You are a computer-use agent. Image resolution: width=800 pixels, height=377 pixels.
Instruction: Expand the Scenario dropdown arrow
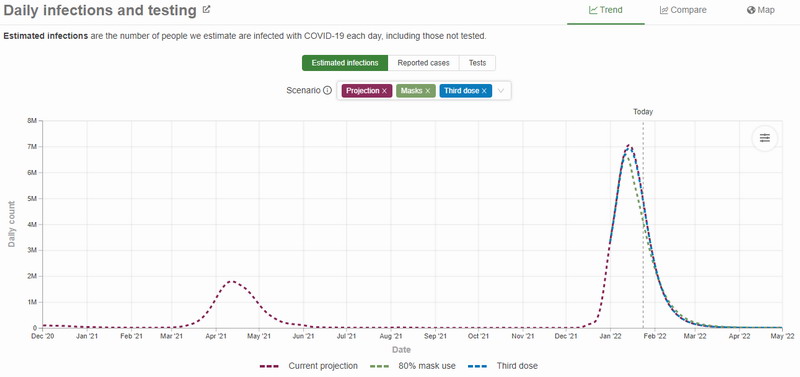pos(501,91)
